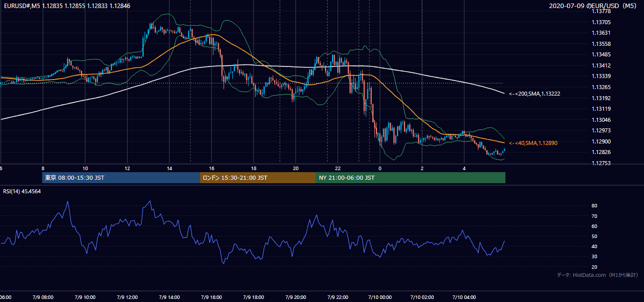The image size is (644, 302).
Task: Click bottom time label 7/9 10:00
Action: tap(85, 297)
